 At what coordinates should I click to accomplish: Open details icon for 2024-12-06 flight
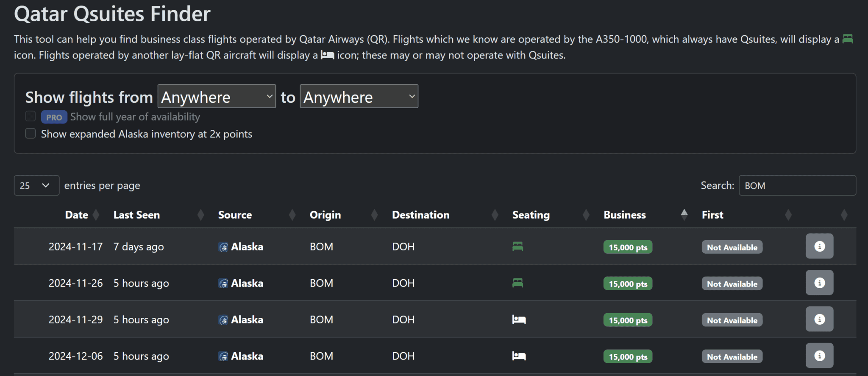pyautogui.click(x=819, y=356)
